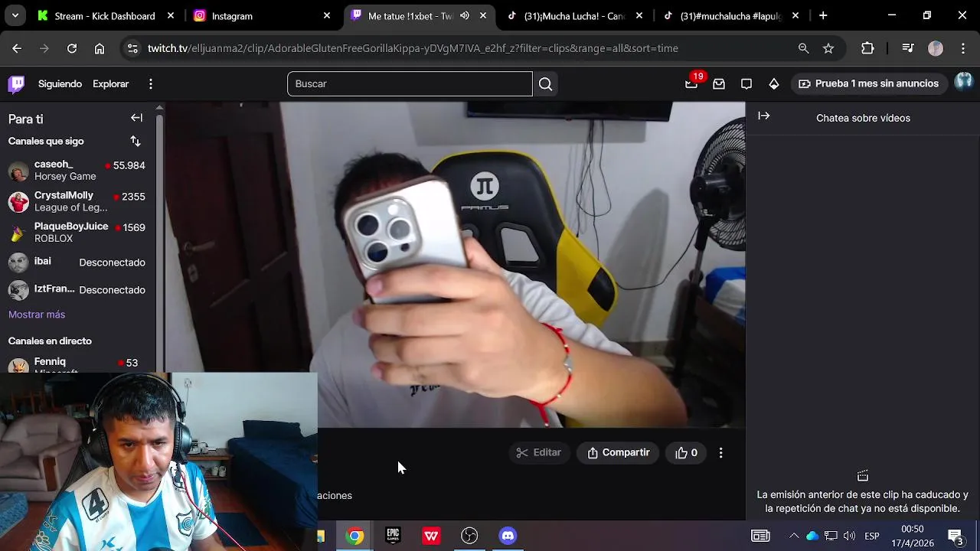980x551 pixels.
Task: Open ibai channel in sidebar
Action: pos(77,262)
